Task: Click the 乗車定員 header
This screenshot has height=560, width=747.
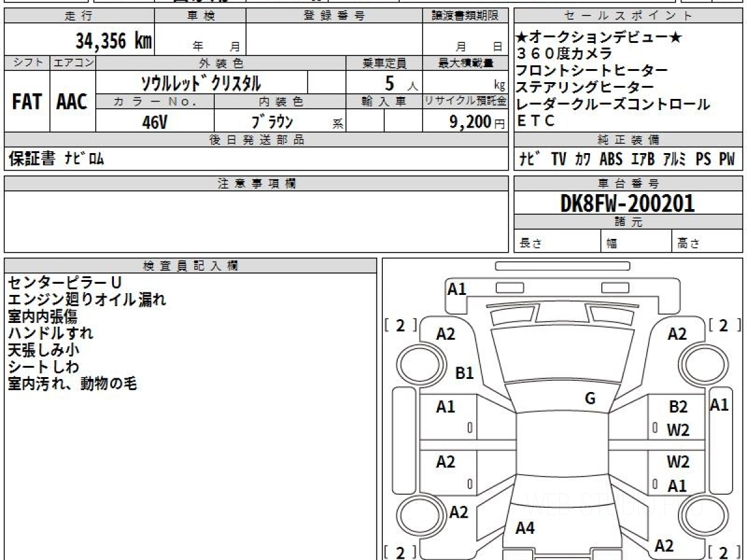Action: (x=385, y=63)
